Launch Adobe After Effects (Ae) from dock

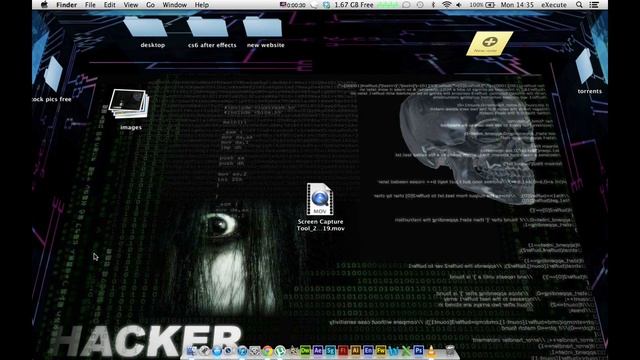pyautogui.click(x=318, y=350)
